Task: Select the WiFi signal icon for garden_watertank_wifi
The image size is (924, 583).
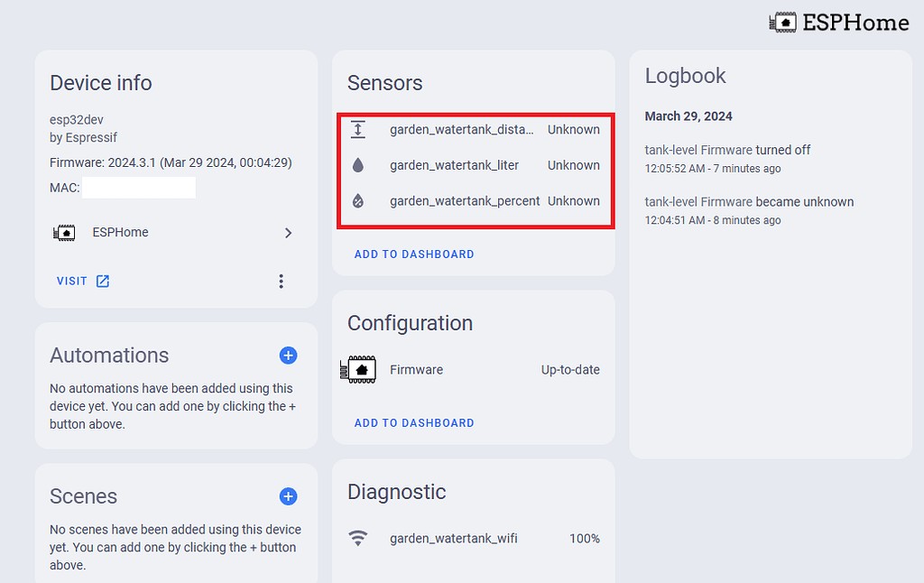Action: point(358,538)
